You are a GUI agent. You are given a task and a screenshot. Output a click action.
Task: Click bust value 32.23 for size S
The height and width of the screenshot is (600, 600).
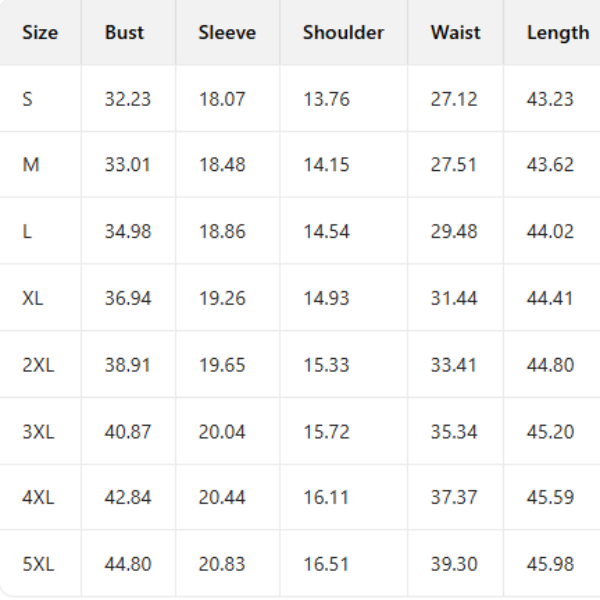click(128, 99)
